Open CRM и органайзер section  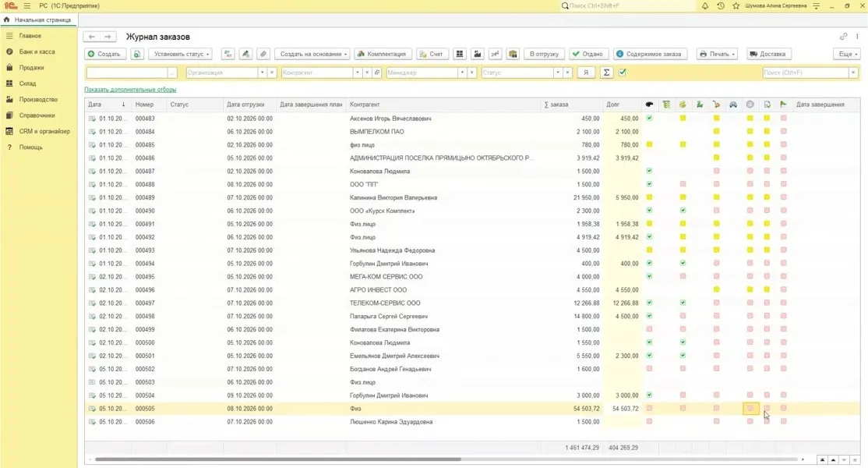44,131
